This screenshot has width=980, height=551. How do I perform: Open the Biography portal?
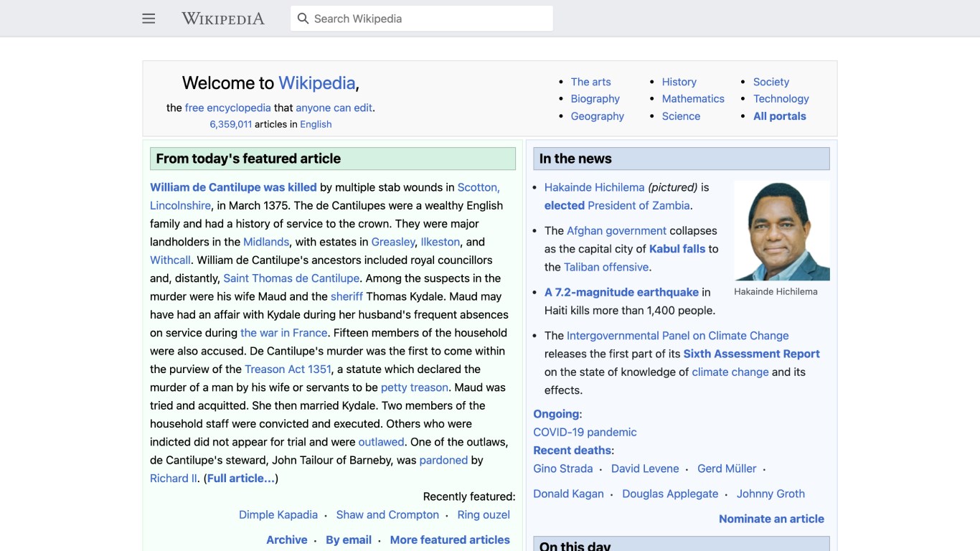tap(595, 99)
